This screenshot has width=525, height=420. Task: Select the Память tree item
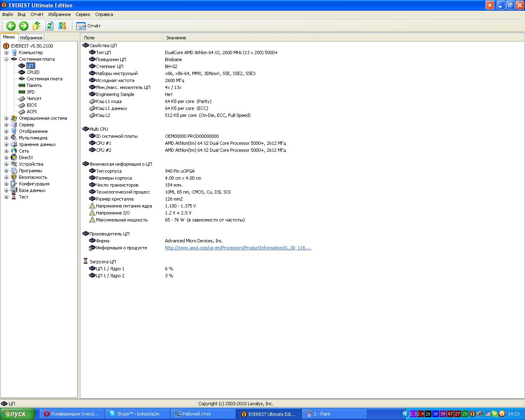[x=34, y=85]
